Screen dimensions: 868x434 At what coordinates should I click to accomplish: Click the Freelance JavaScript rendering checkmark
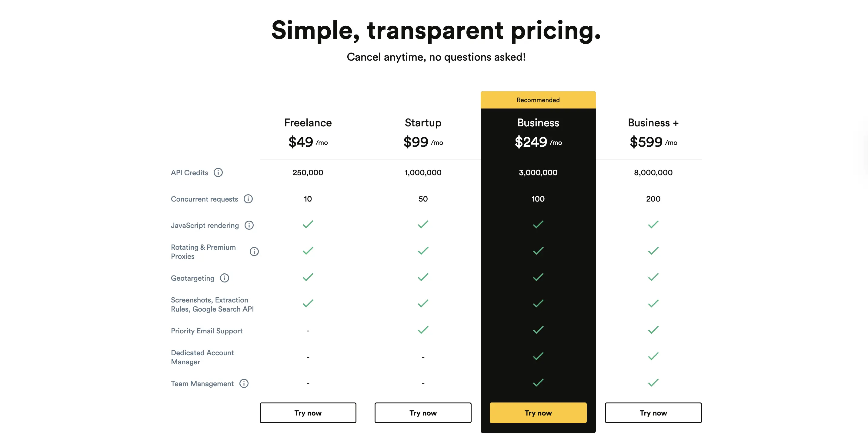pyautogui.click(x=308, y=224)
